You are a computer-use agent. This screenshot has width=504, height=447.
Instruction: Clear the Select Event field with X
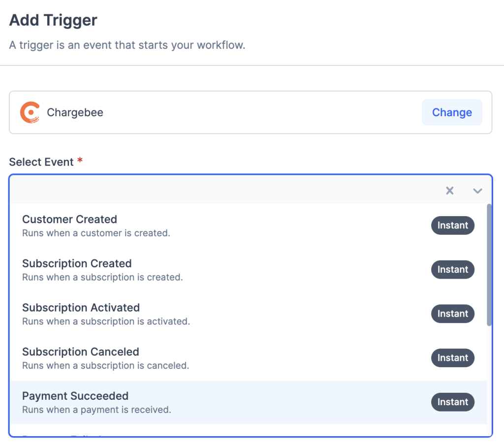(449, 191)
